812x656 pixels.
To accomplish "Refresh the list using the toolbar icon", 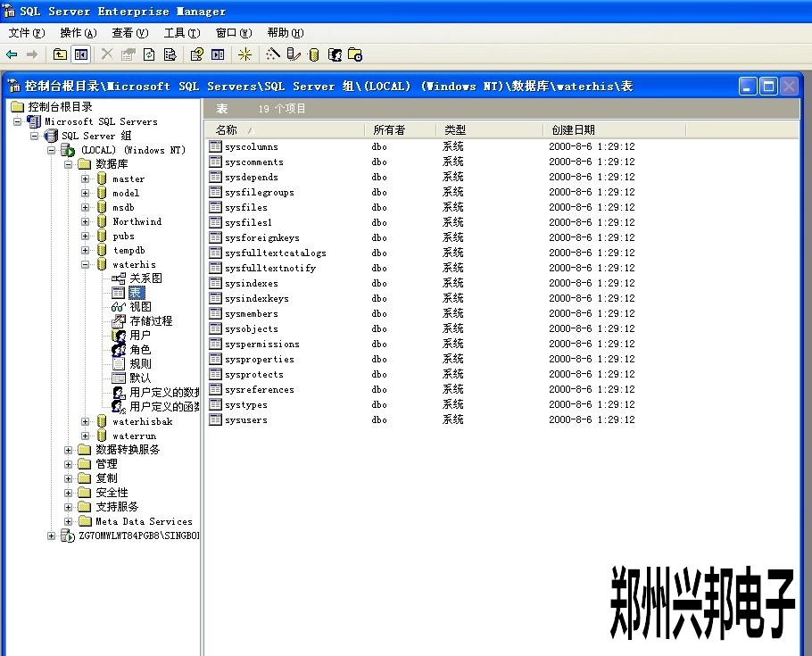I will tap(149, 54).
